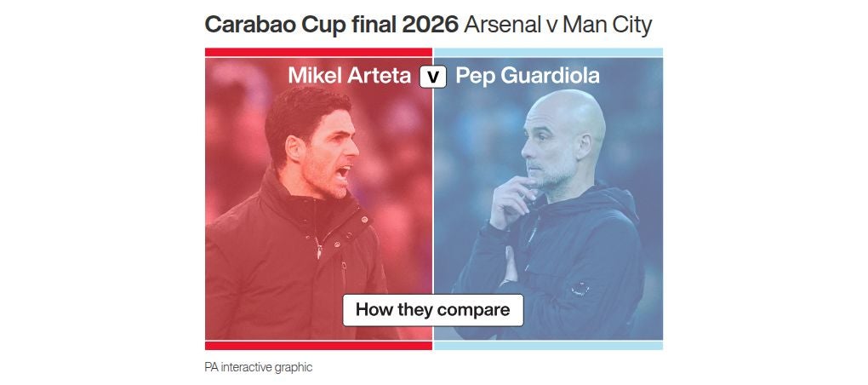This screenshot has width=868, height=385.
Task: Click the 'Carabao Cup final' heading text
Action: (x=288, y=24)
